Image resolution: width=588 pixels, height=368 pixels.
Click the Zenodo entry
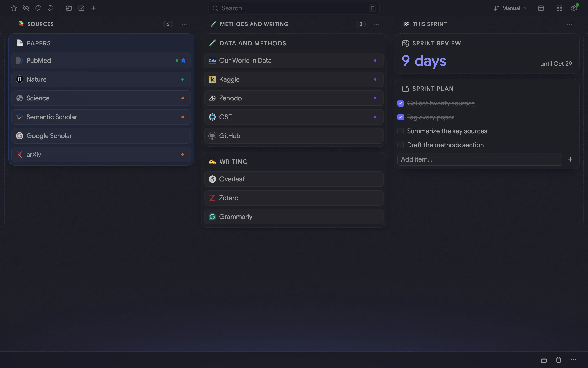(x=294, y=98)
